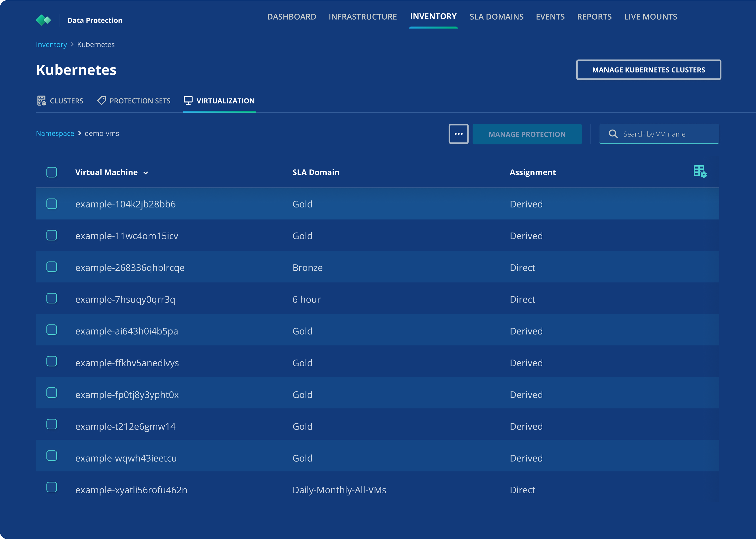Click the Bronze SLA domain cell

(307, 268)
